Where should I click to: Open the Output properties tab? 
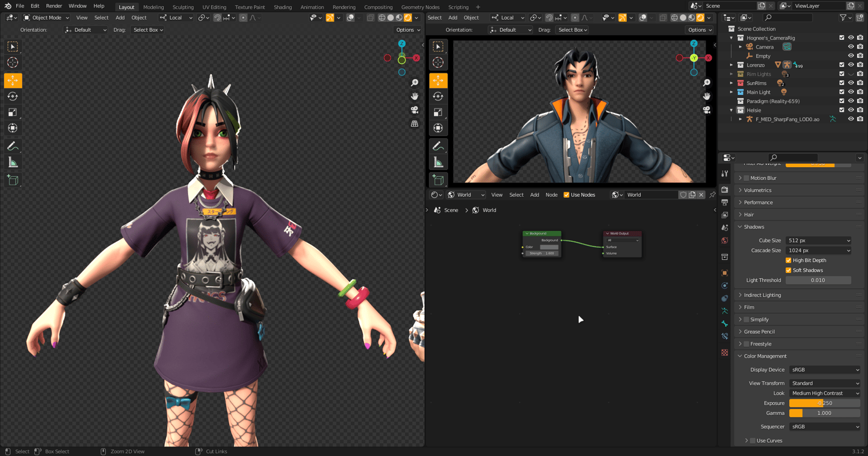pyautogui.click(x=725, y=202)
